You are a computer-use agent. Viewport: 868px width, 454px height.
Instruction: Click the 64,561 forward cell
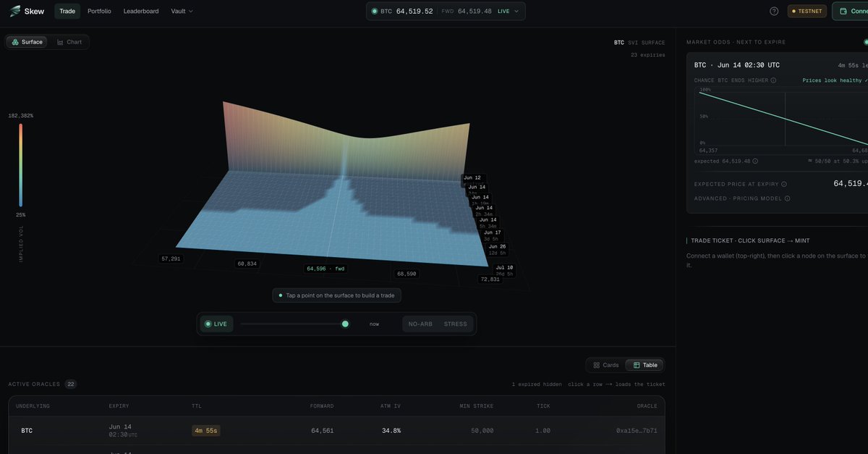323,430
